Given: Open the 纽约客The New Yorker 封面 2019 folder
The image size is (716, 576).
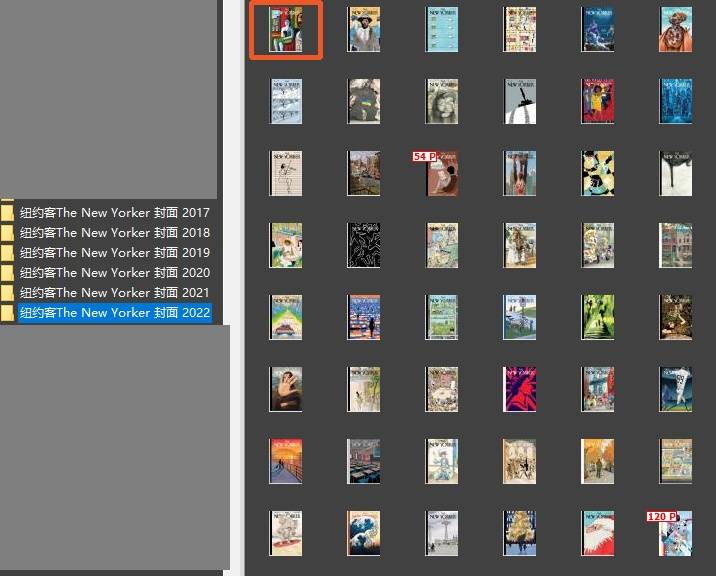Looking at the screenshot, I should (114, 253).
